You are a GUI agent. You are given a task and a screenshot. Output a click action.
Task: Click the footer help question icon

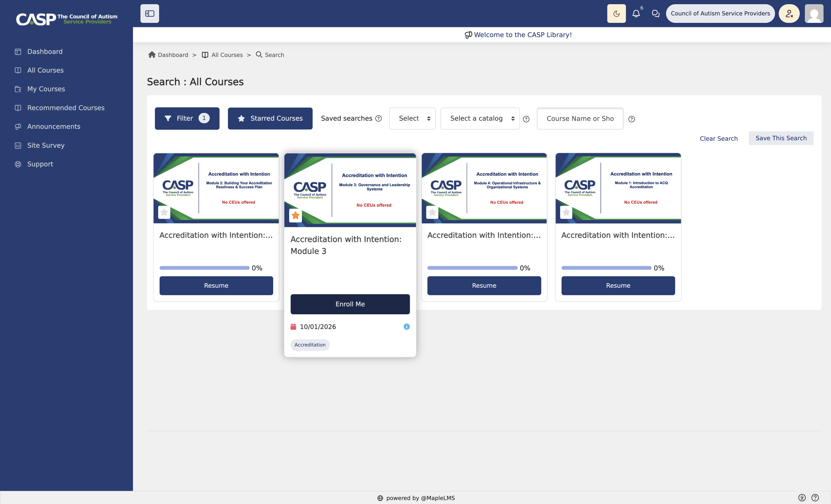(x=815, y=498)
